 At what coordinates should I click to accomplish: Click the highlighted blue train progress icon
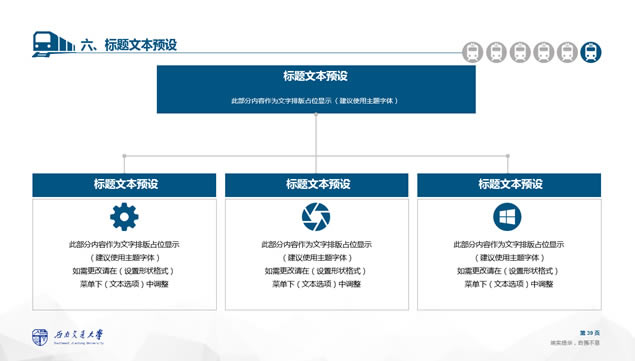click(590, 52)
